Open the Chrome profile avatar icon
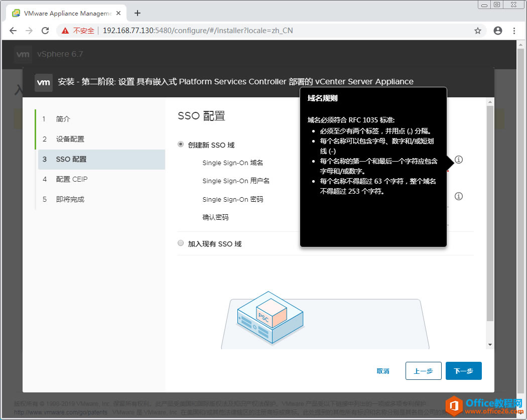527x420 pixels. 498,31
